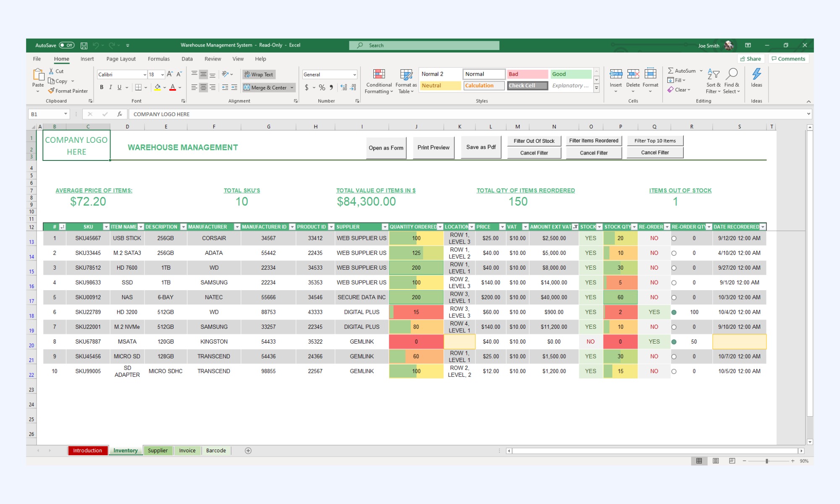Viewport: 840px width, 504px height.
Task: Open Find & Select menu
Action: click(732, 81)
